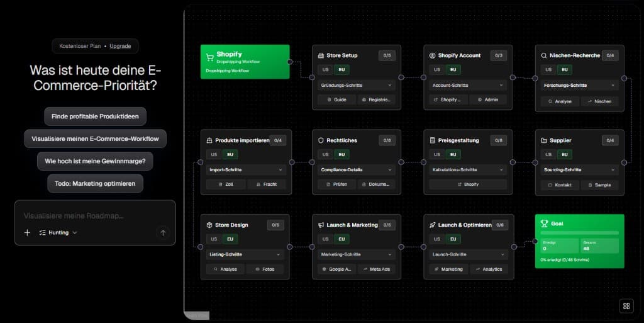The image size is (644, 323).
Task: Click the Dokume... button in Rechtliches
Action: click(x=376, y=184)
